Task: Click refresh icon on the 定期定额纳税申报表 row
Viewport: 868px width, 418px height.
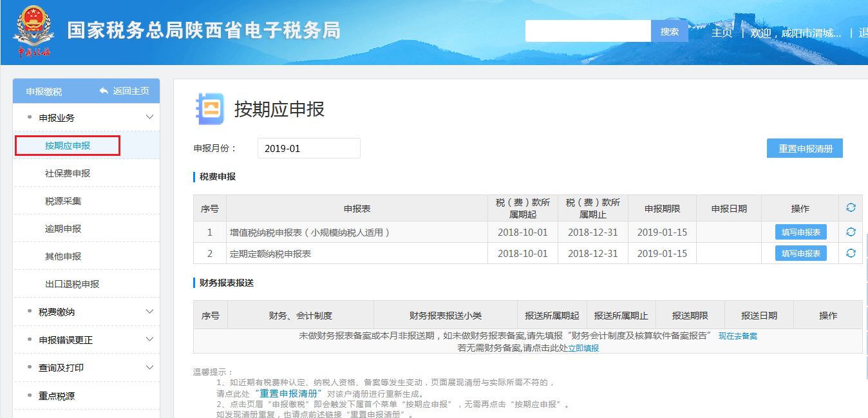Action: point(851,253)
